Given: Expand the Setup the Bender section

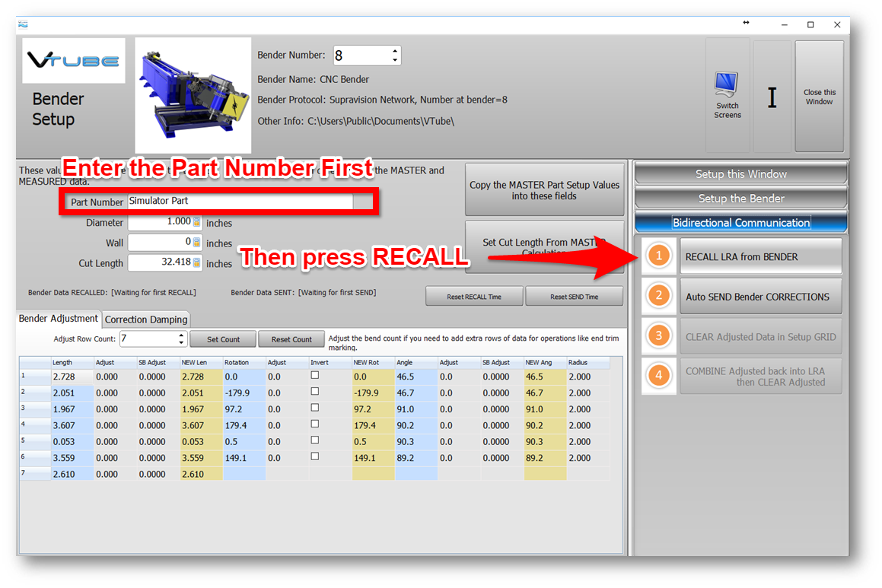Looking at the screenshot, I should tap(740, 199).
